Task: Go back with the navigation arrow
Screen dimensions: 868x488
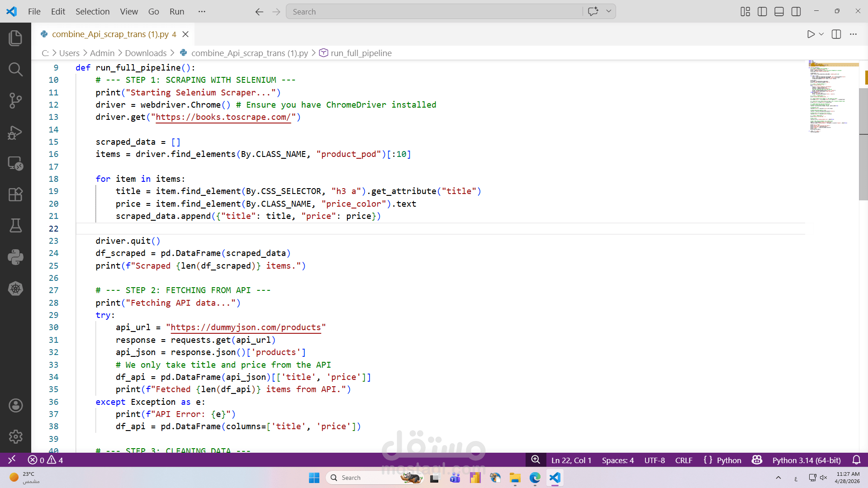Action: point(259,12)
